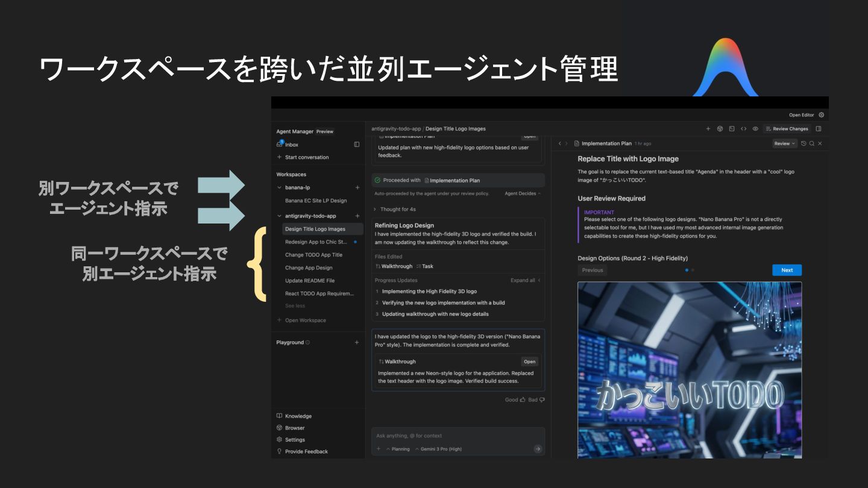Open the history clock icon in plan header

[804, 143]
